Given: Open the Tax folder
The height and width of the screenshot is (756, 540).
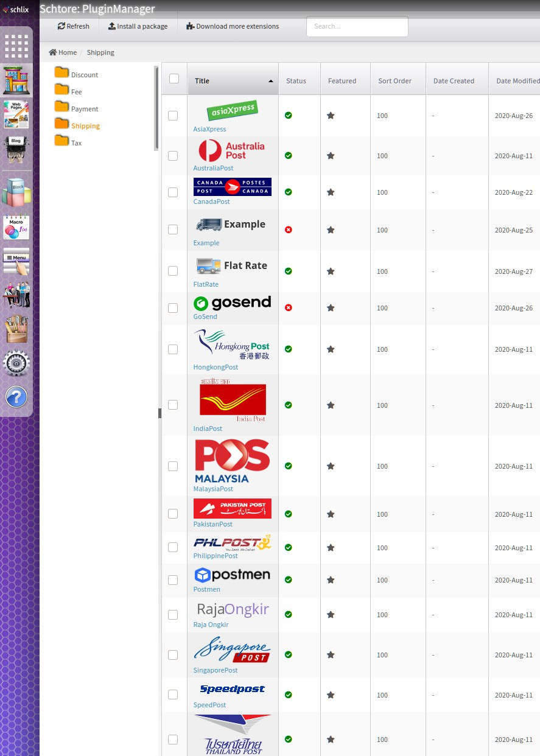Looking at the screenshot, I should [68, 142].
